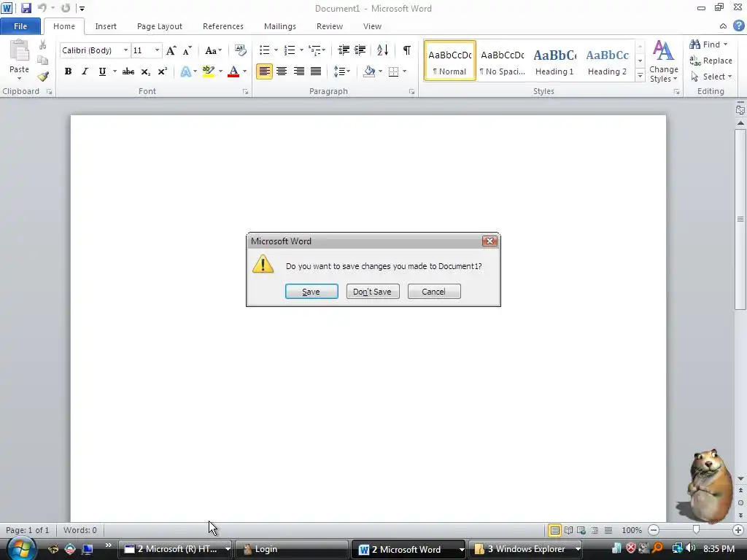Open the Select dropdown in Editing group
The height and width of the screenshot is (560, 747).
point(711,77)
